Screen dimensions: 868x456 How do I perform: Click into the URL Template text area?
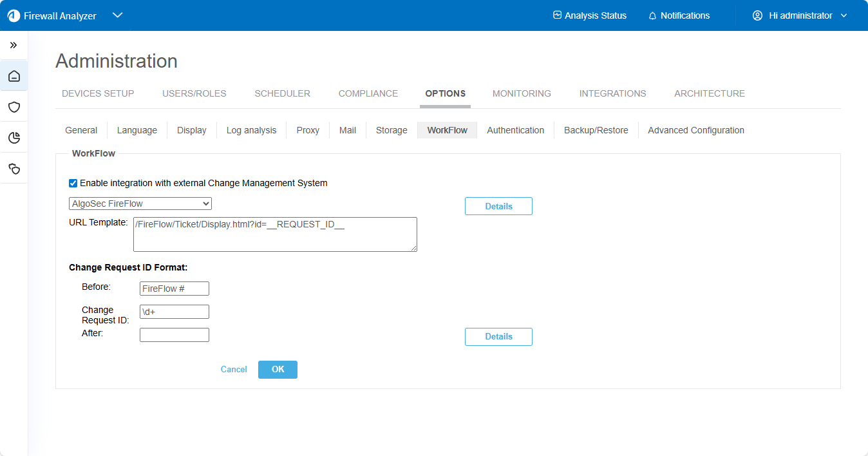275,234
